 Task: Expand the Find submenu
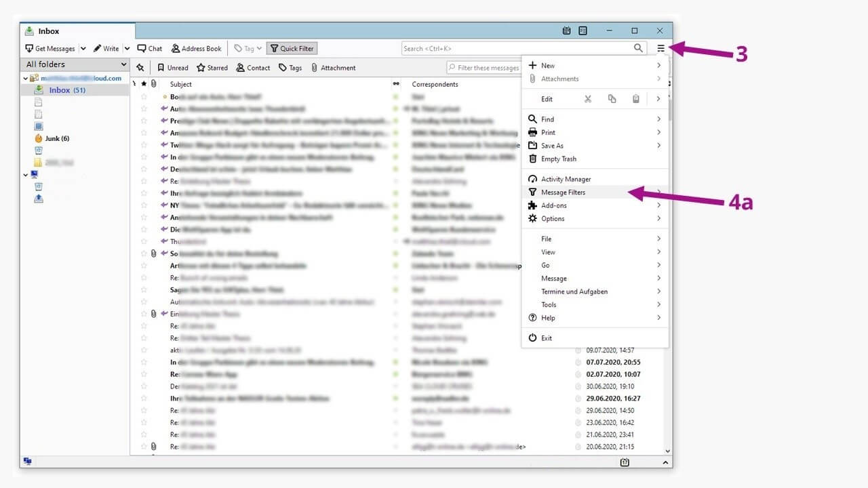pos(658,119)
